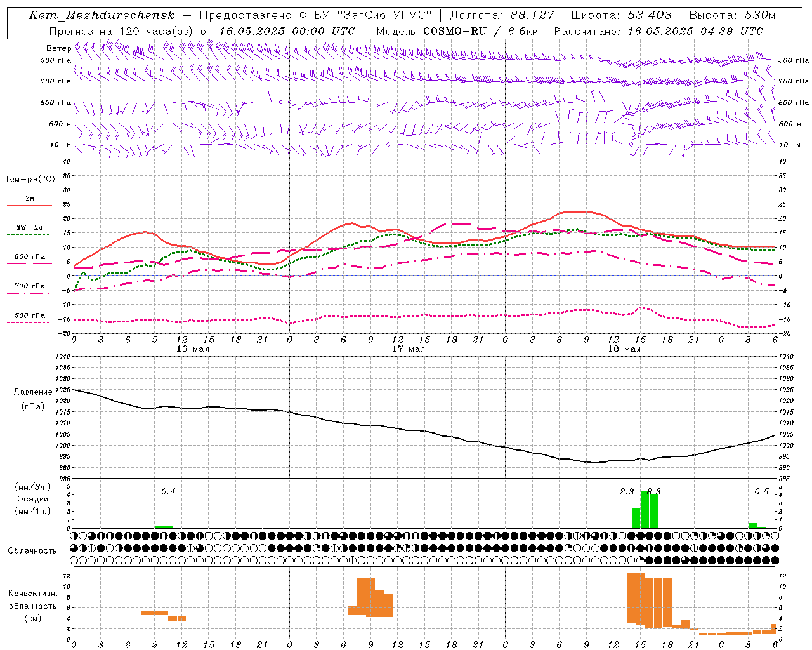
Task: Click the '(мм/3ч.)' precipitation unit label
Action: pos(32,487)
